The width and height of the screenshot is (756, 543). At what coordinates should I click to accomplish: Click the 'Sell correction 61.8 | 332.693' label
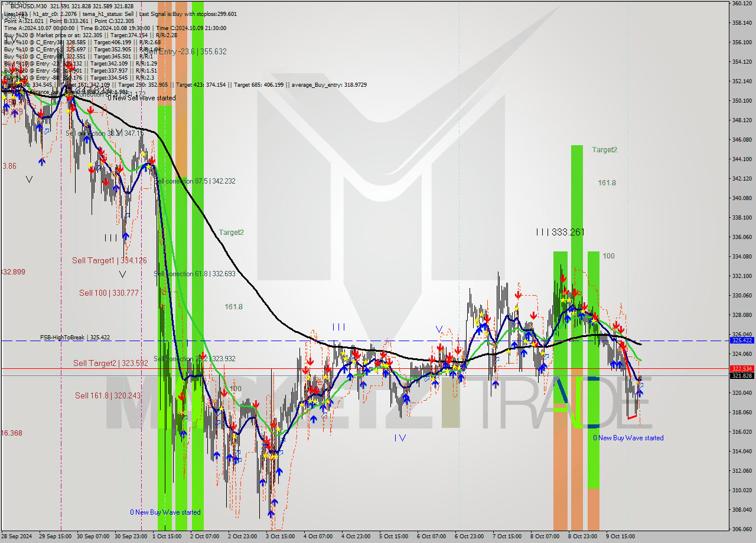pos(195,274)
